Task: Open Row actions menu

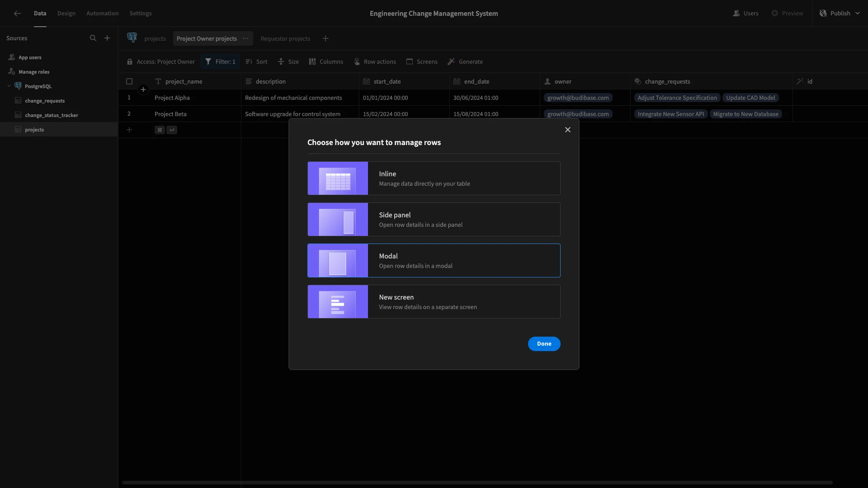Action: tap(375, 61)
